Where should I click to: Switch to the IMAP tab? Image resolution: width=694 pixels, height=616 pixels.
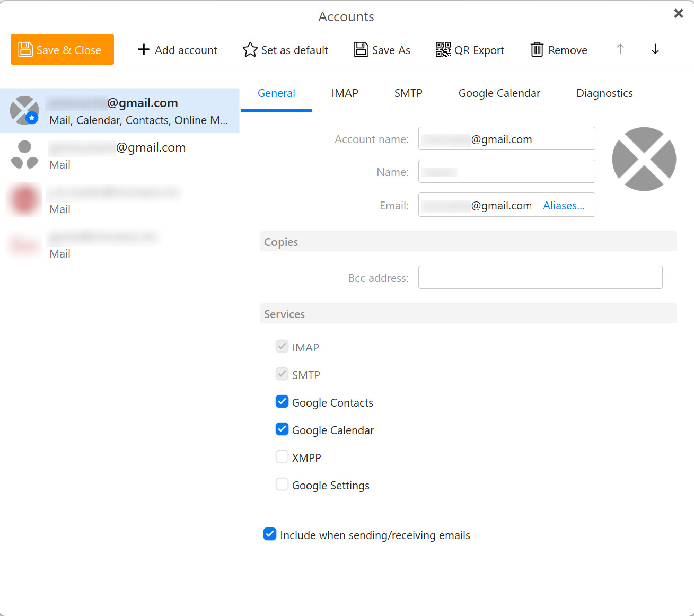[x=345, y=93]
